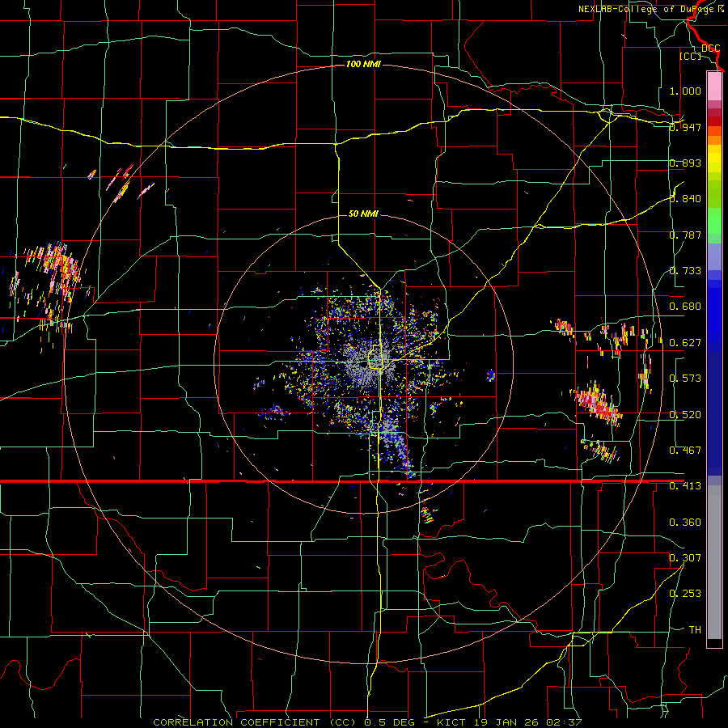
Task: Pick the gray segment of the color scale
Action: pos(714,562)
